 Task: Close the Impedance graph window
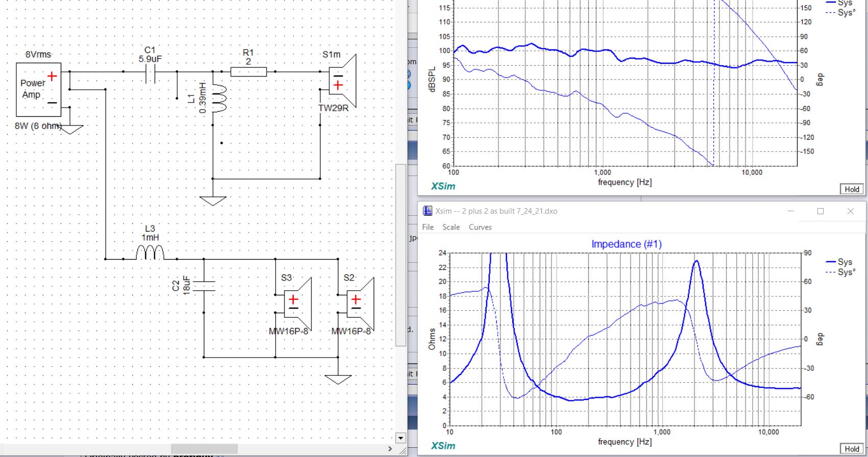click(851, 211)
